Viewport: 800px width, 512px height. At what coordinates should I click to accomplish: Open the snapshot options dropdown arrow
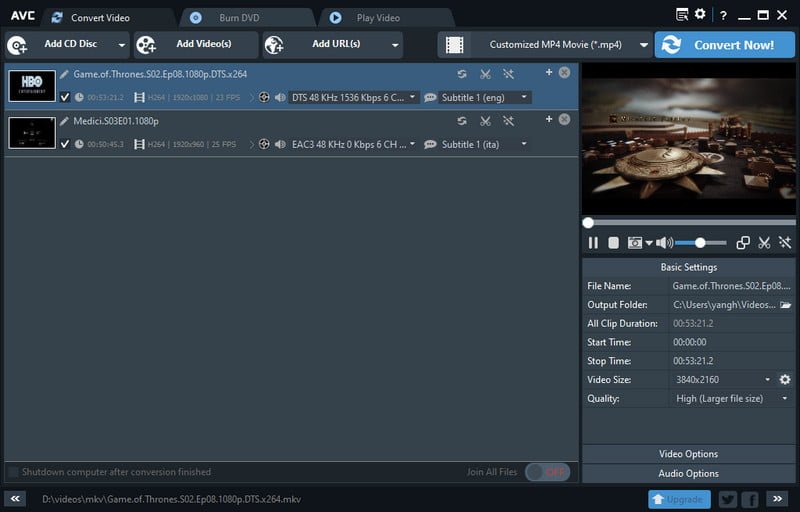(648, 243)
